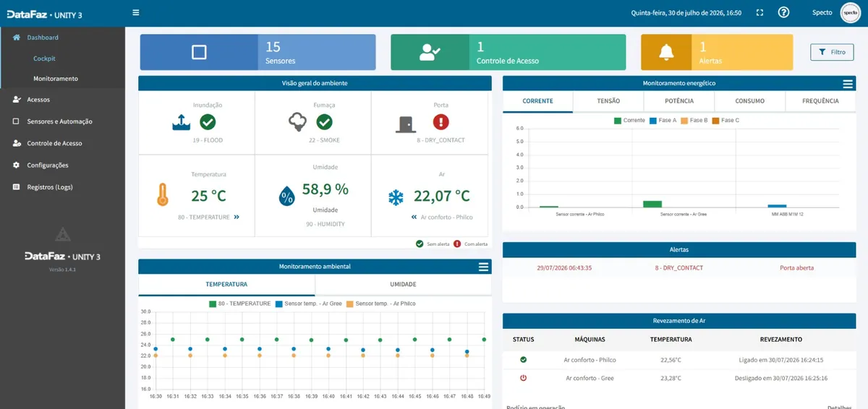
Task: Toggle Sensor temp. - Ar Philco legend
Action: coord(381,304)
